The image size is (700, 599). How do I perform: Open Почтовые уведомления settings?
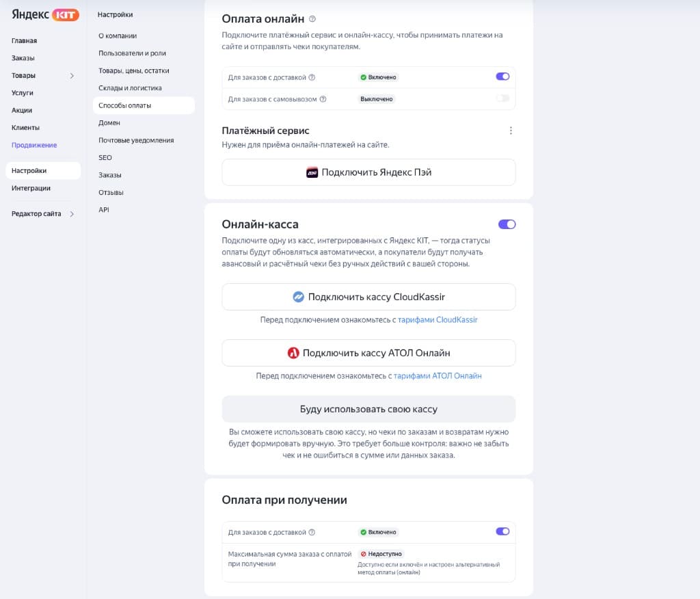[x=136, y=140]
